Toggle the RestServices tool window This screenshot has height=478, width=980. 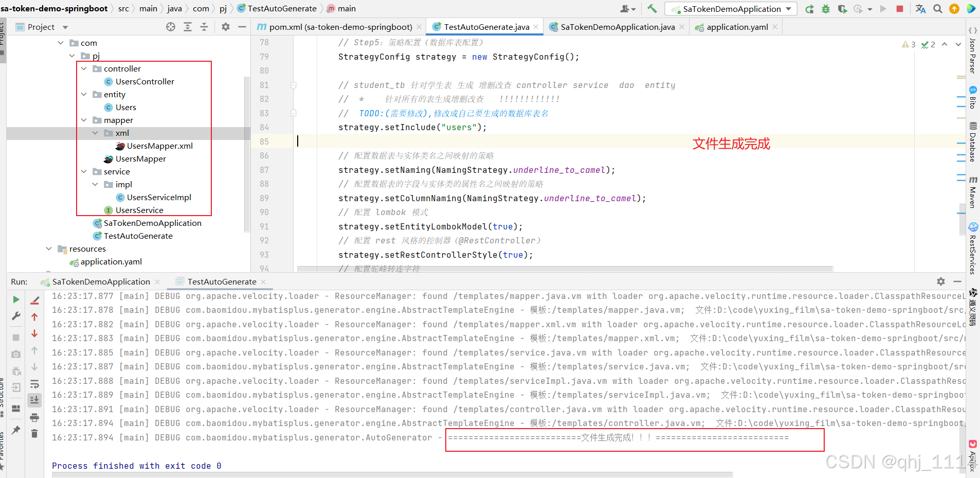(x=973, y=249)
